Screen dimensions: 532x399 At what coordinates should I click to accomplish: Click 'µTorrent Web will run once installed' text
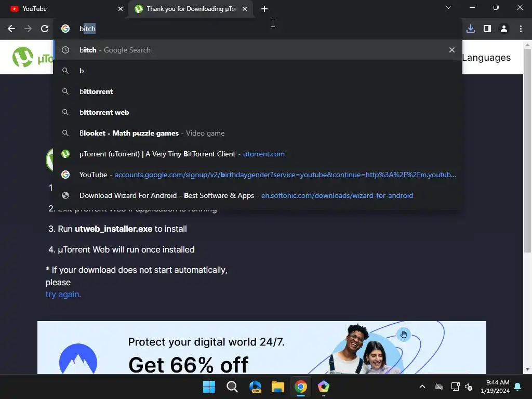(x=126, y=250)
